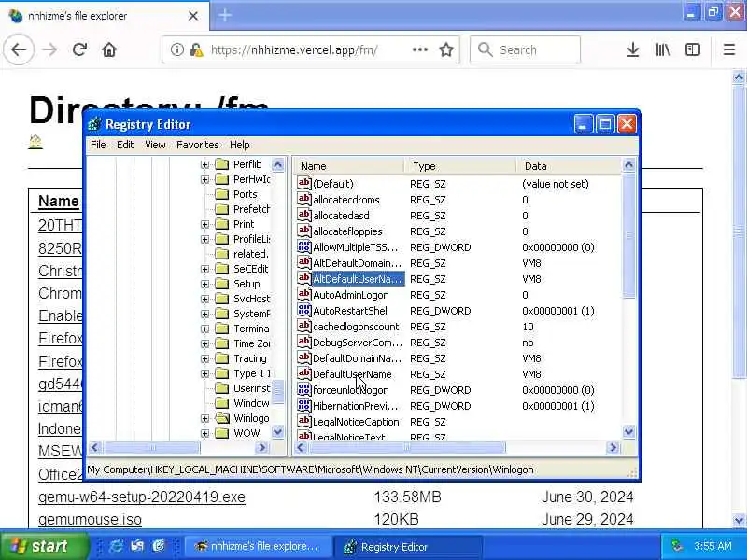Expand the Setup registry key
747x560 pixels.
204,284
